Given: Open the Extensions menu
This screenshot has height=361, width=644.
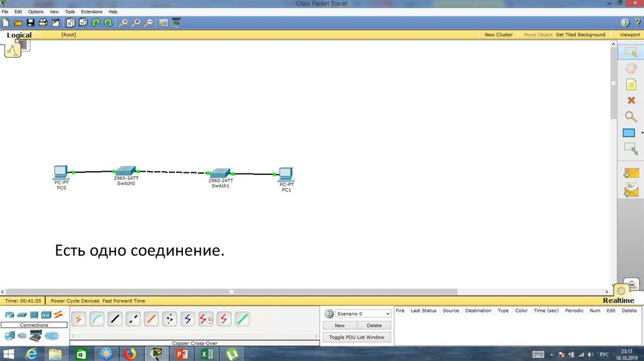Looking at the screenshot, I should tap(92, 11).
